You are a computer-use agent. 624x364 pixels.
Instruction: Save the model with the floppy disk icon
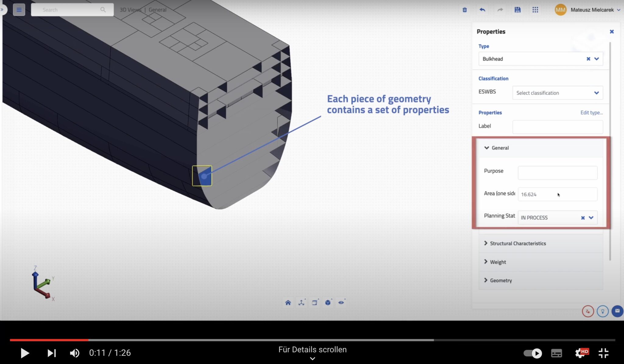(x=517, y=9)
